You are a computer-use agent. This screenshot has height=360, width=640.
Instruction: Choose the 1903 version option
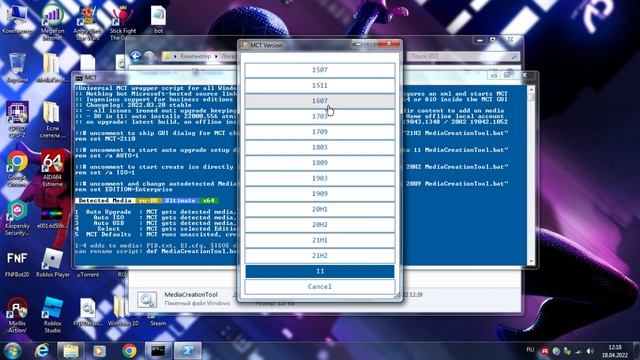320,178
